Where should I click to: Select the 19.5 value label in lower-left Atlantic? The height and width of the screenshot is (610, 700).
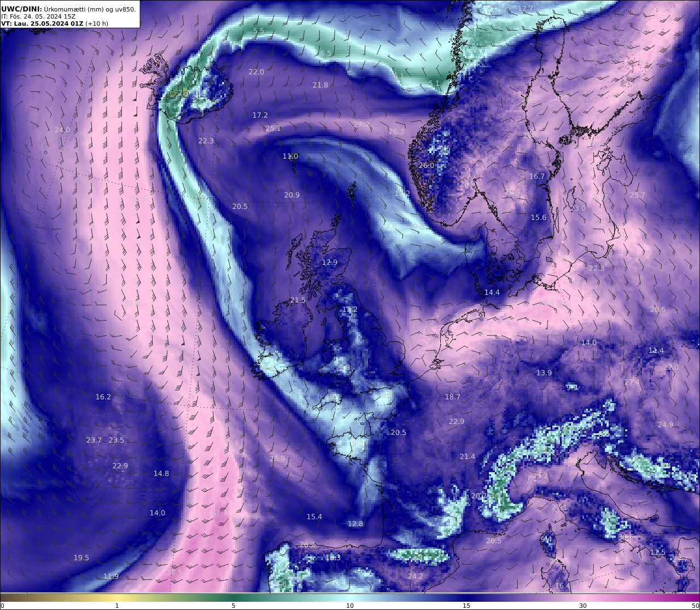coord(81,558)
